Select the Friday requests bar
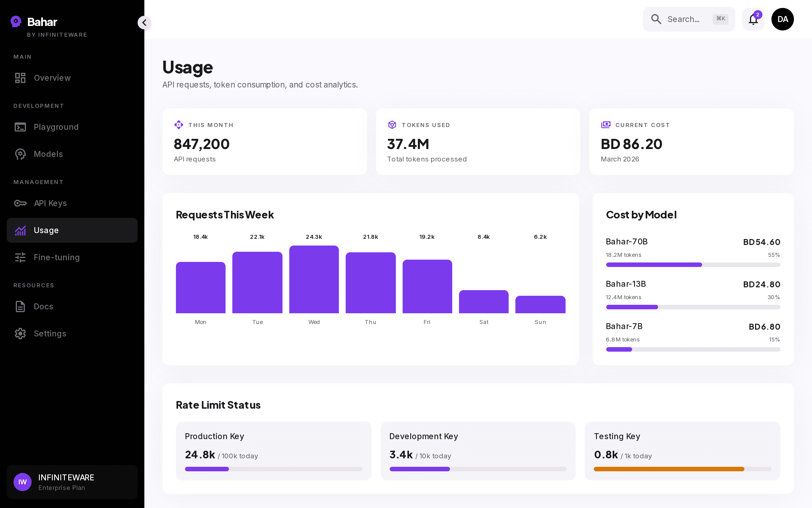812x508 pixels. pyautogui.click(x=427, y=286)
